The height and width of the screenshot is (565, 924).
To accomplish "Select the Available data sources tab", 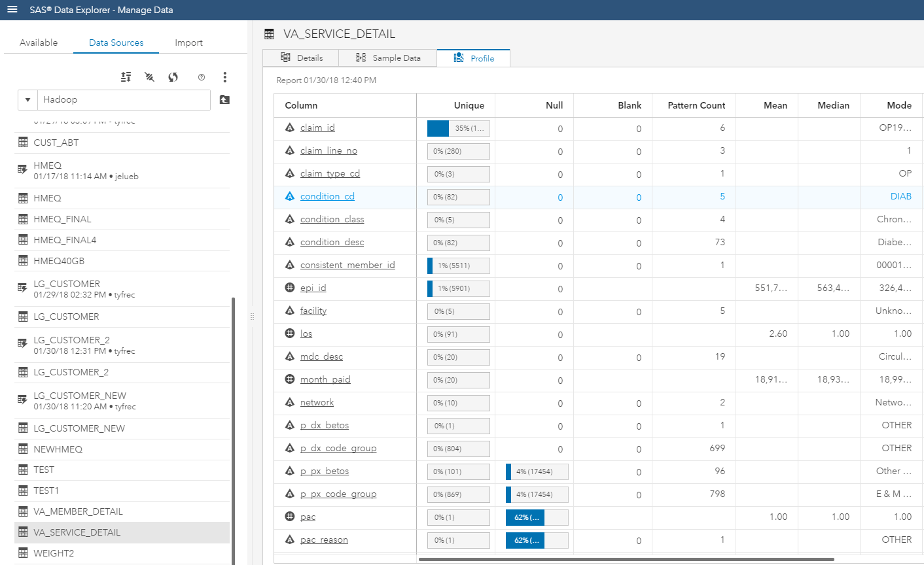I will (x=38, y=43).
